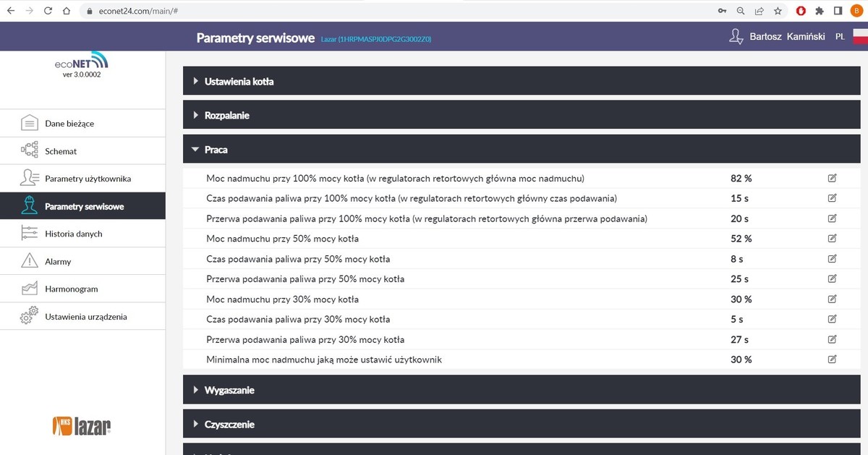This screenshot has height=455, width=868.
Task: Go to Parametry użytkownika menu item
Action: click(88, 179)
